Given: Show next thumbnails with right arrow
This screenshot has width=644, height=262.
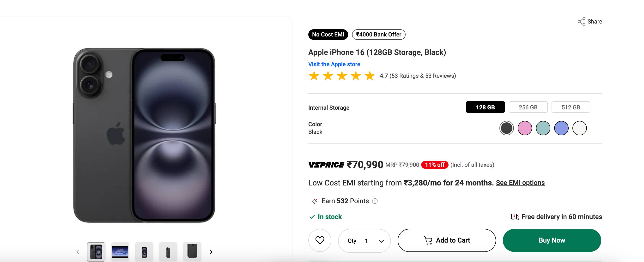Looking at the screenshot, I should (x=211, y=252).
